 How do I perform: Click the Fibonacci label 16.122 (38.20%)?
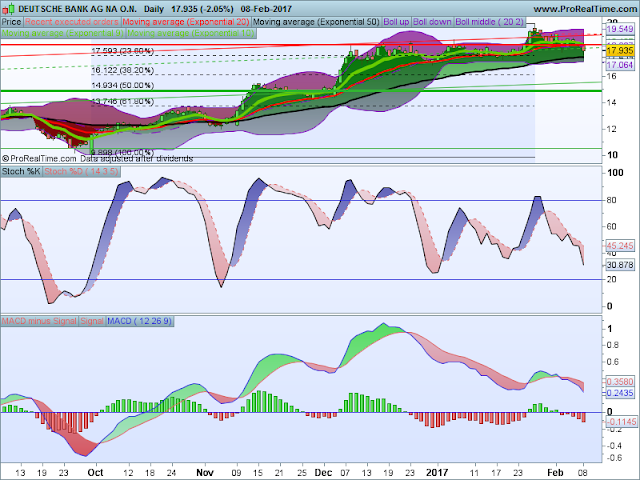click(122, 71)
